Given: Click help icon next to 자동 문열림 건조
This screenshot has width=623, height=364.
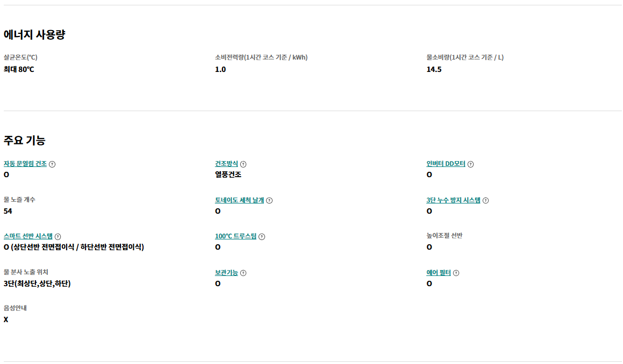Looking at the screenshot, I should click(x=52, y=164).
